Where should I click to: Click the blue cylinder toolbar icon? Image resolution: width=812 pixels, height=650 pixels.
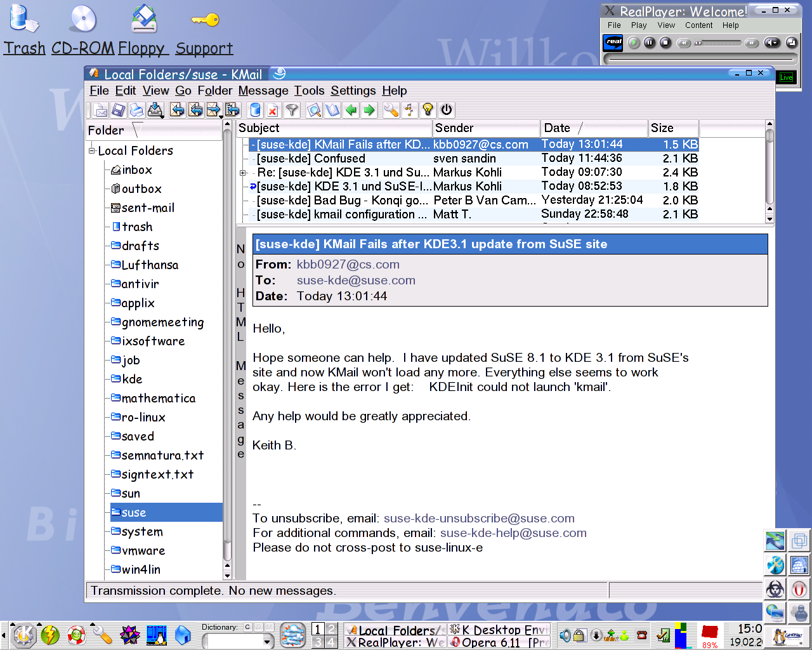tap(255, 110)
